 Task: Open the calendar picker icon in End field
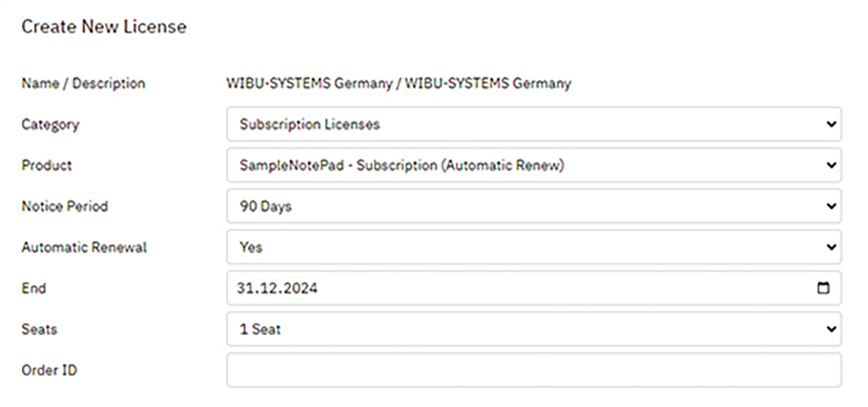point(823,288)
